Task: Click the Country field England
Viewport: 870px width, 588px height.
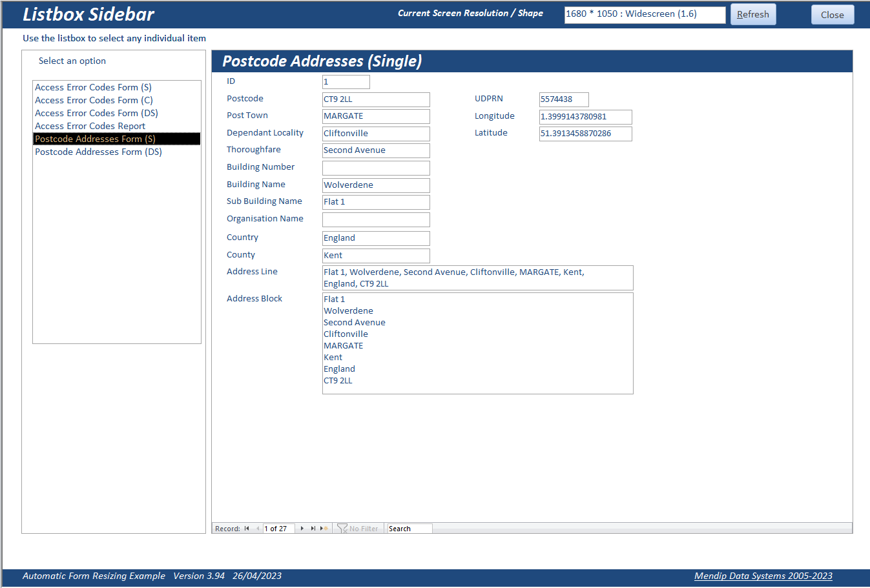Action: 376,238
